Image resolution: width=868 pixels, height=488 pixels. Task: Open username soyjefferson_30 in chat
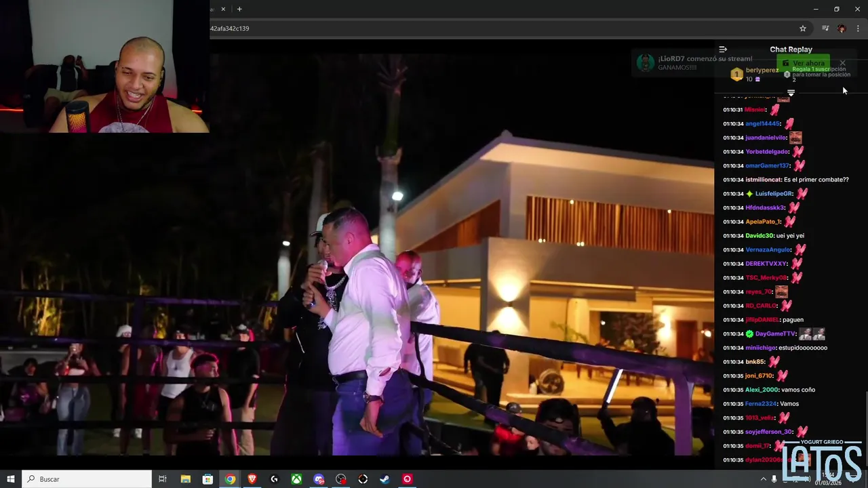click(x=769, y=432)
